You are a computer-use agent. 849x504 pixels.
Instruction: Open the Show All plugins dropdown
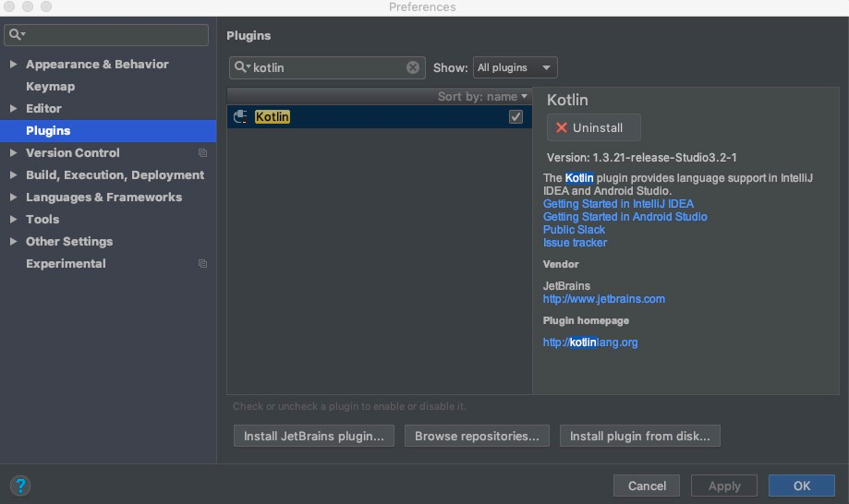click(x=515, y=67)
